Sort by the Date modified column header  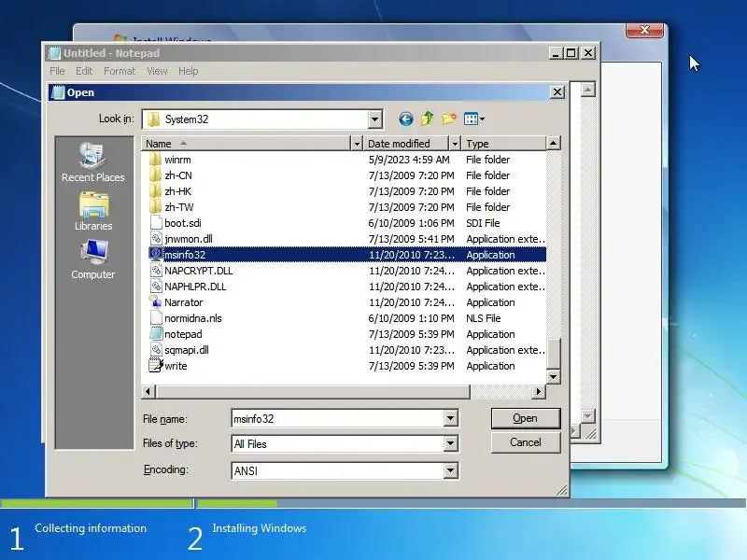406,144
